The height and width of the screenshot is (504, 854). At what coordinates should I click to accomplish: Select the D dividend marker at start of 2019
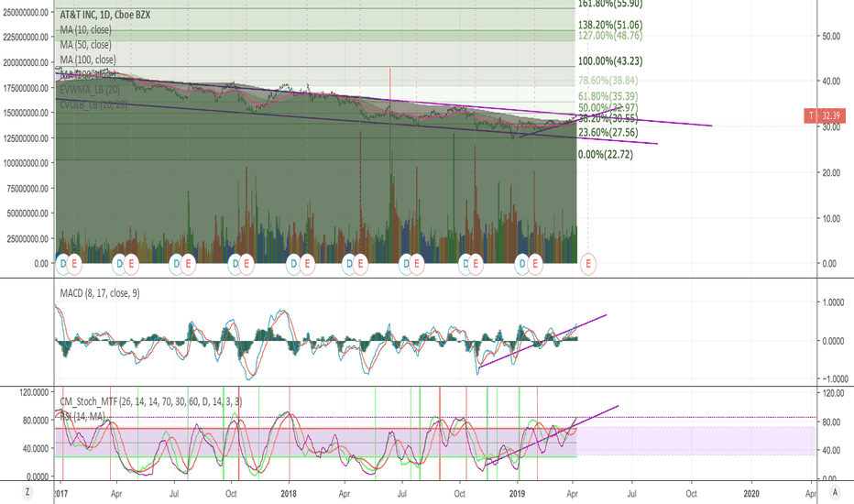click(x=523, y=264)
